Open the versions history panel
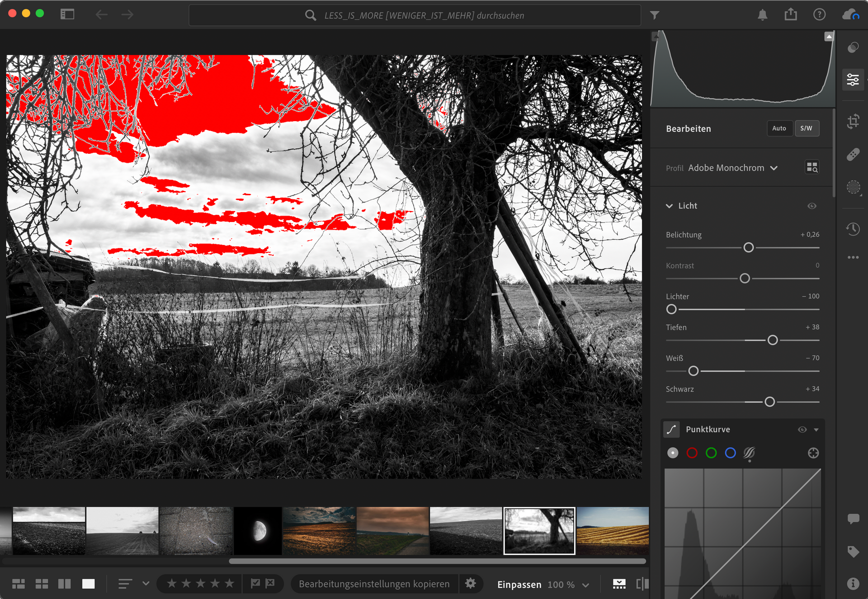Screen dimensions: 868x599 click(x=853, y=229)
